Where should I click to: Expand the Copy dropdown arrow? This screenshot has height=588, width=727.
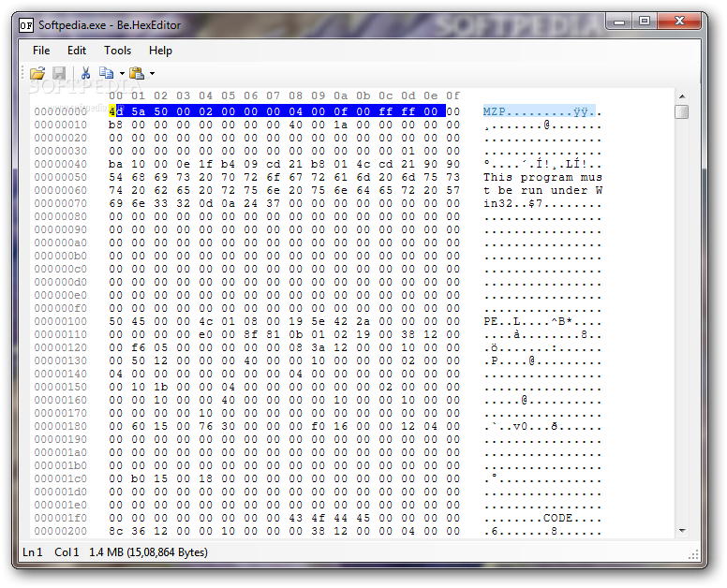(x=122, y=73)
